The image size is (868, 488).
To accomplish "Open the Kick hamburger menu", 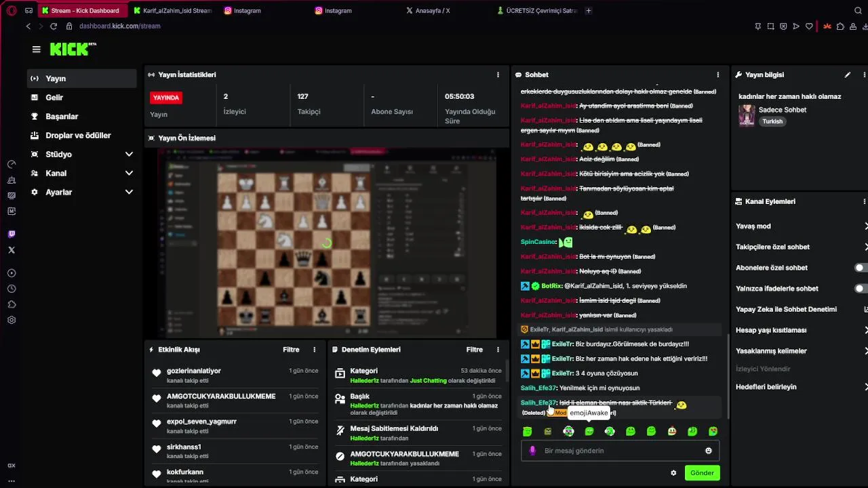I will [37, 49].
